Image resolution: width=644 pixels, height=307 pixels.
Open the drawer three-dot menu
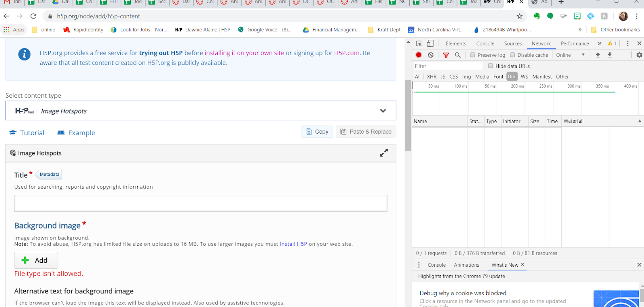pyautogui.click(x=419, y=265)
